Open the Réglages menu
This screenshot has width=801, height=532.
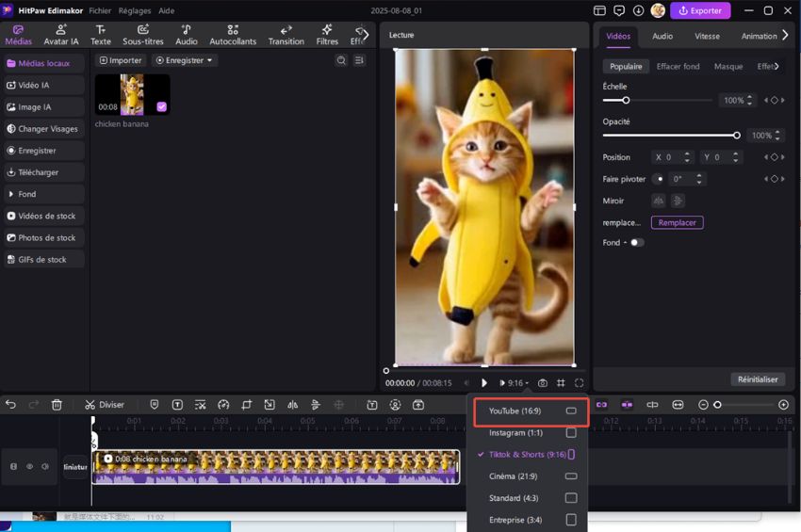tap(135, 10)
